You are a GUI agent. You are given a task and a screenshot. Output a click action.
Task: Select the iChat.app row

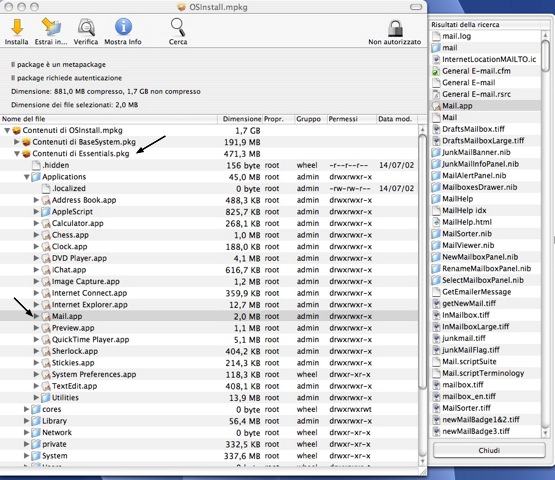tap(209, 270)
